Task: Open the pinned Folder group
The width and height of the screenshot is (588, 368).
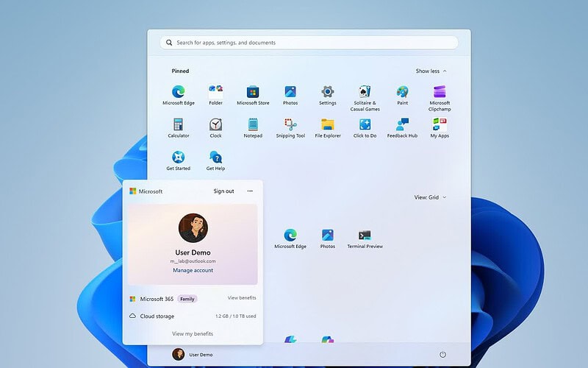Action: coord(215,96)
